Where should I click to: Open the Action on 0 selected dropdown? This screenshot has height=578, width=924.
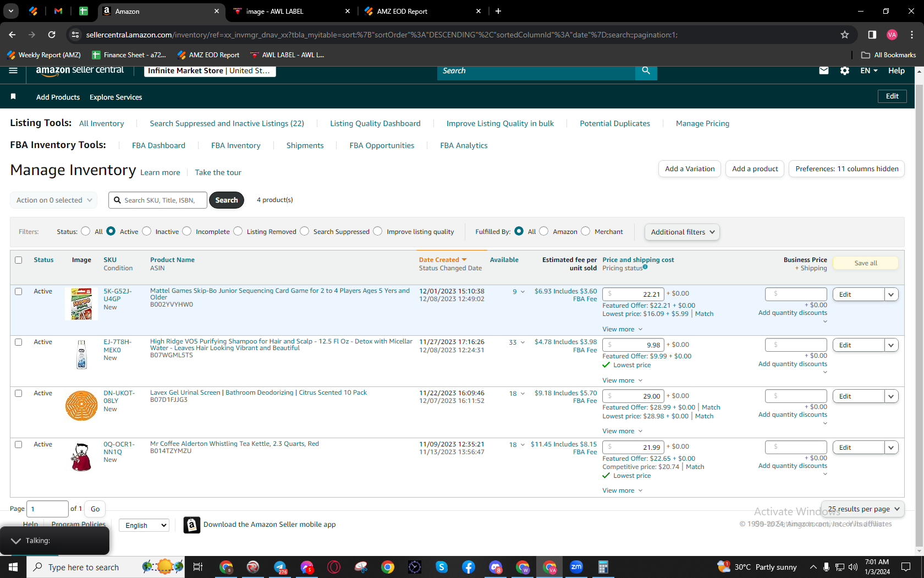[x=54, y=200]
